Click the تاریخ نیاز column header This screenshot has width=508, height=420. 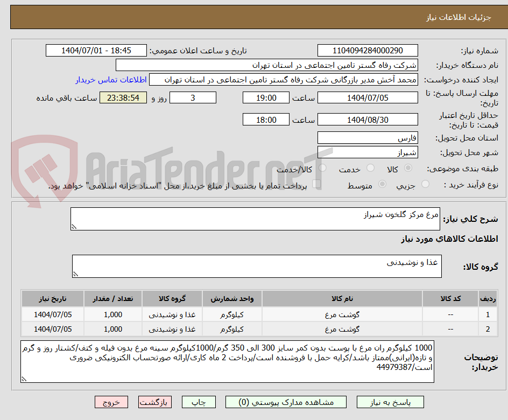[x=53, y=298]
